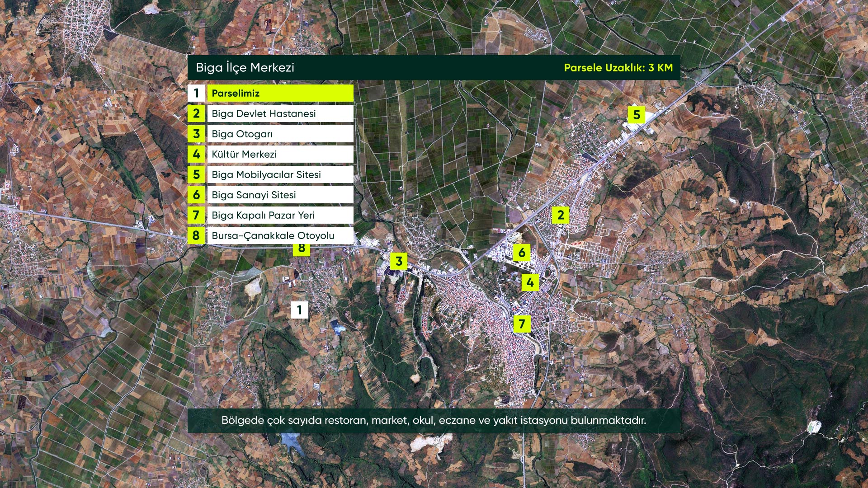Select map marker 7 at Kapalı Pazar Yeri
This screenshot has height=488, width=868.
pos(522,324)
